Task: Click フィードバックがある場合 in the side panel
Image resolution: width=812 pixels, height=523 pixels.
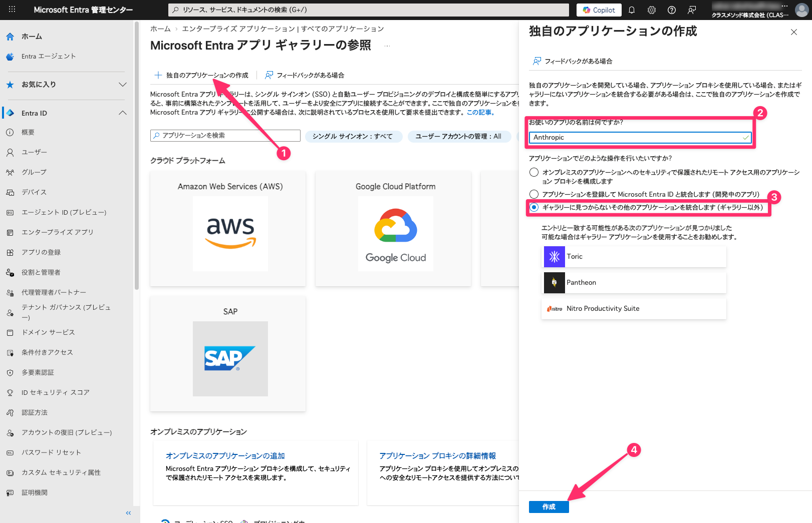Action: (x=573, y=61)
